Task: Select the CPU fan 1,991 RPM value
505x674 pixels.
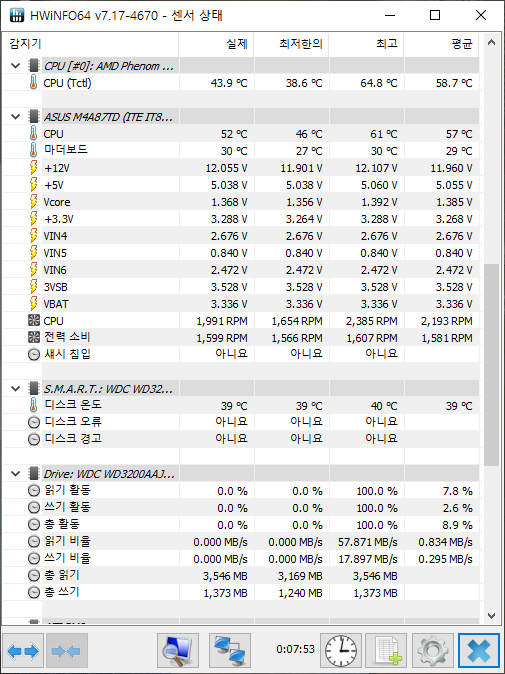Action: [x=222, y=321]
